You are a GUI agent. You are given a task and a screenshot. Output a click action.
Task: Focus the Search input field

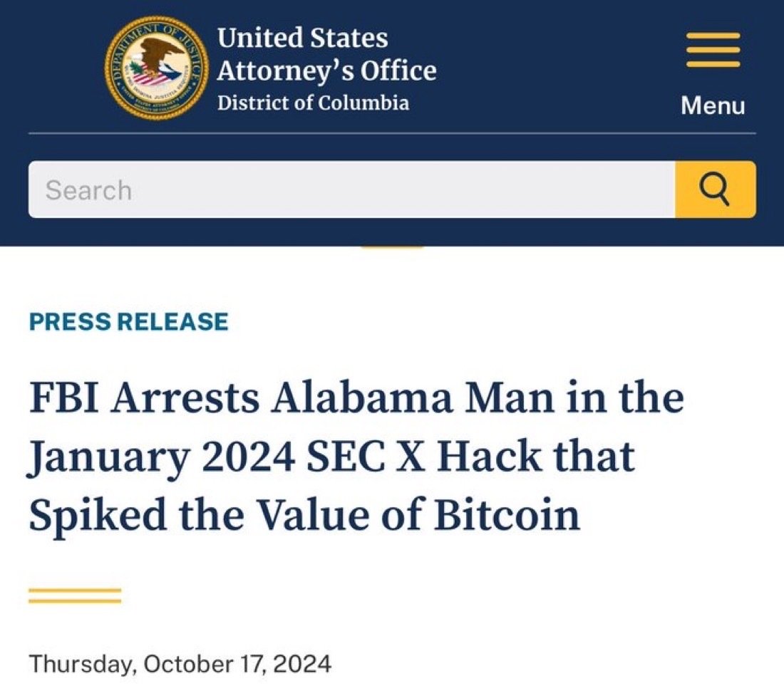[x=351, y=189]
